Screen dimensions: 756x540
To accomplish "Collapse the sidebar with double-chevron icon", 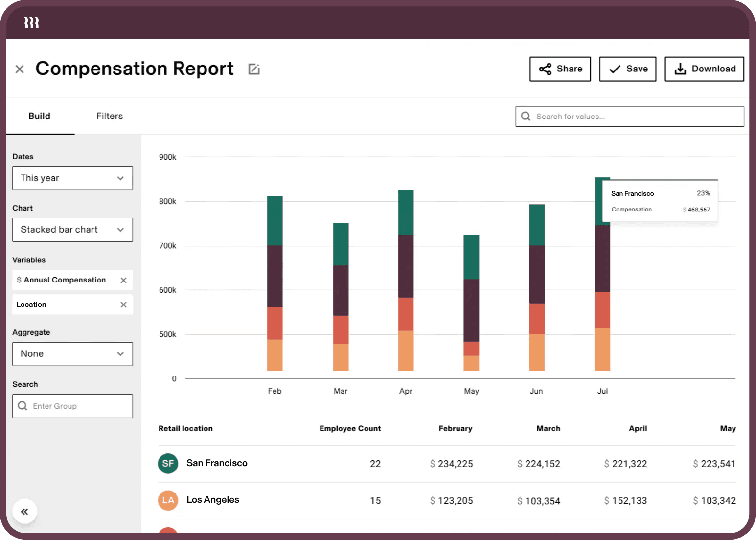I will (x=24, y=512).
